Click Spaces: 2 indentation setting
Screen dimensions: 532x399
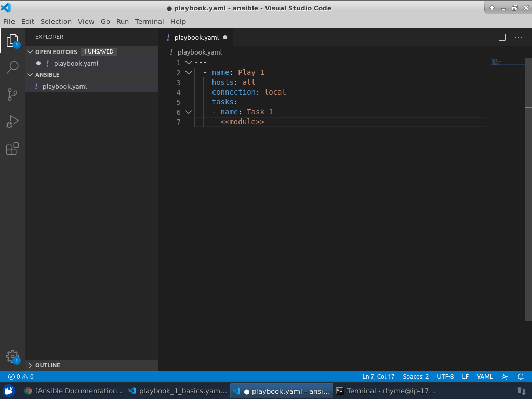coord(416,377)
